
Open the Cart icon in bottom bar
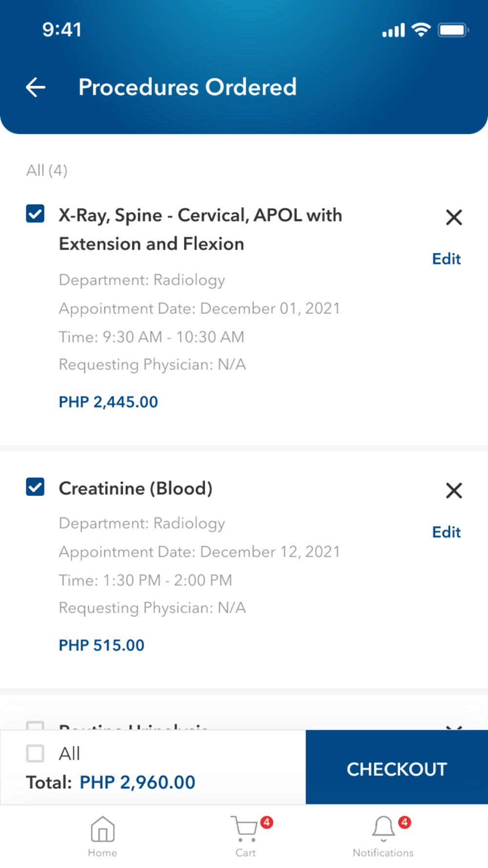coord(245,830)
